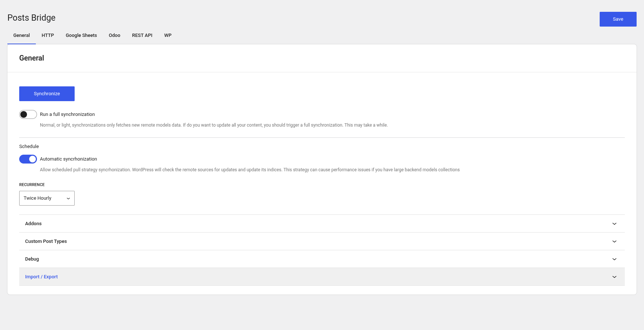
Task: Click the Recurrence select arrow icon
Action: coord(68,199)
